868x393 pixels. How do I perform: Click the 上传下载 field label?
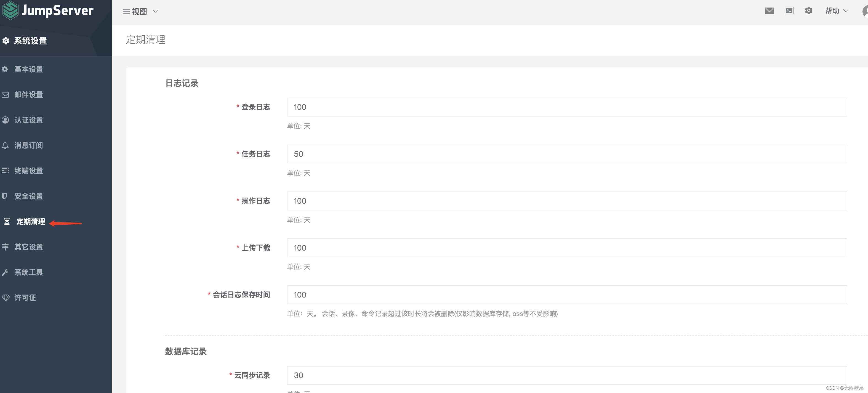click(256, 248)
